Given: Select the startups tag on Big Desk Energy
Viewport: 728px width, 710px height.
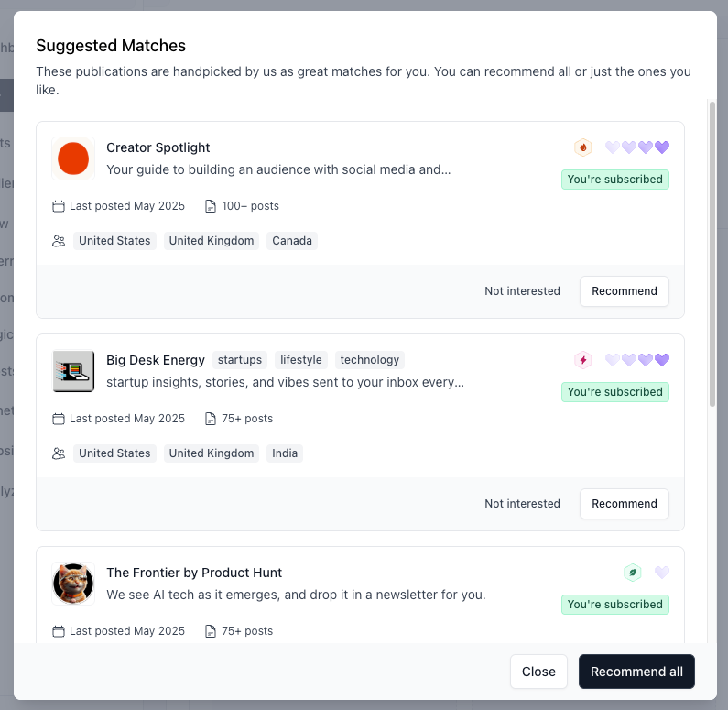Looking at the screenshot, I should pyautogui.click(x=240, y=360).
